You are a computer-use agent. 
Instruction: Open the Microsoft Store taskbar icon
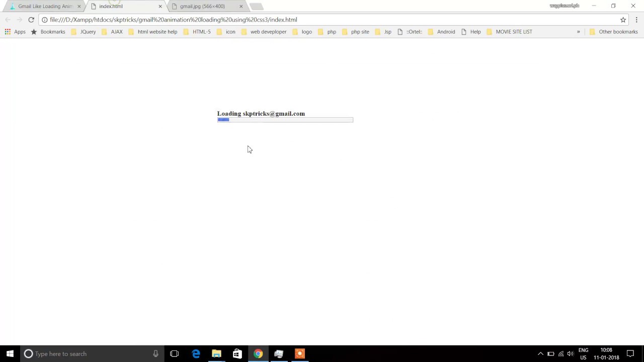pyautogui.click(x=237, y=353)
